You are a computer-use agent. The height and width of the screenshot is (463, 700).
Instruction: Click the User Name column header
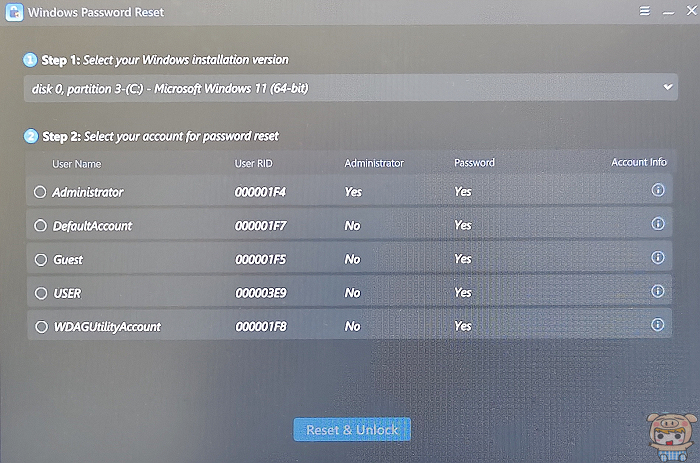[77, 163]
